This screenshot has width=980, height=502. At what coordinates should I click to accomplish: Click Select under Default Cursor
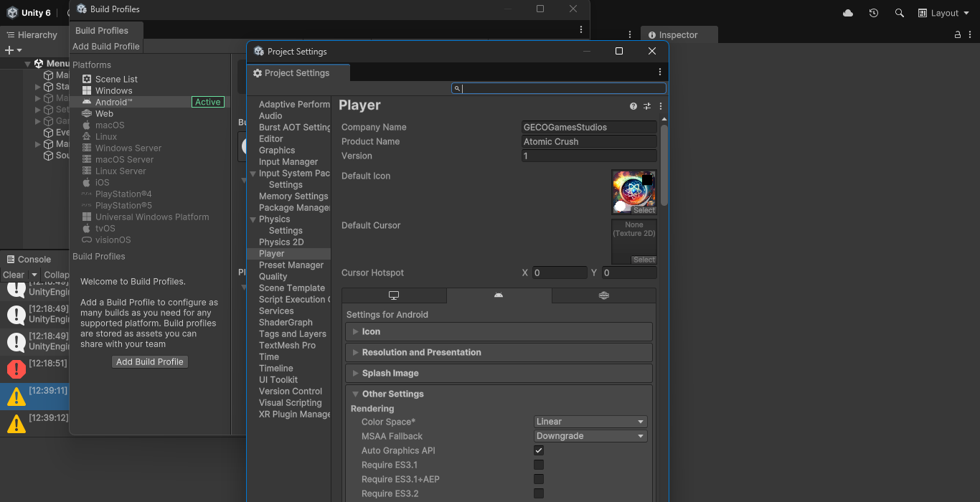point(644,260)
